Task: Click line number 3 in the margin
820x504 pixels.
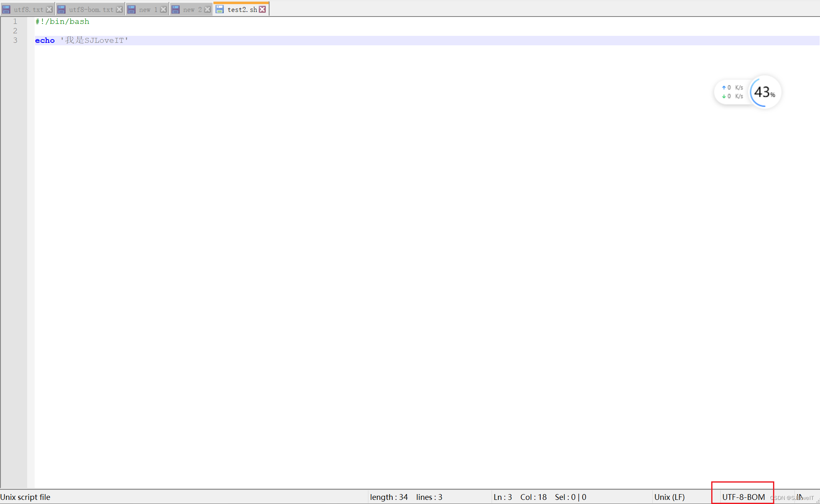Action: tap(15, 40)
